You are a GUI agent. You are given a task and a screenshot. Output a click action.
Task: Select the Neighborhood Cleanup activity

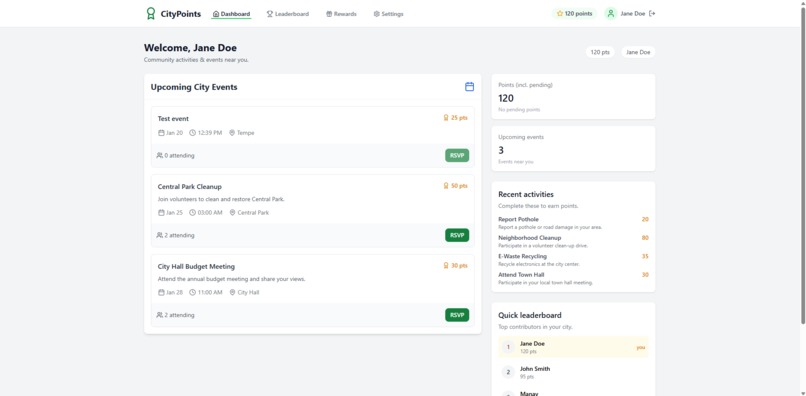573,241
